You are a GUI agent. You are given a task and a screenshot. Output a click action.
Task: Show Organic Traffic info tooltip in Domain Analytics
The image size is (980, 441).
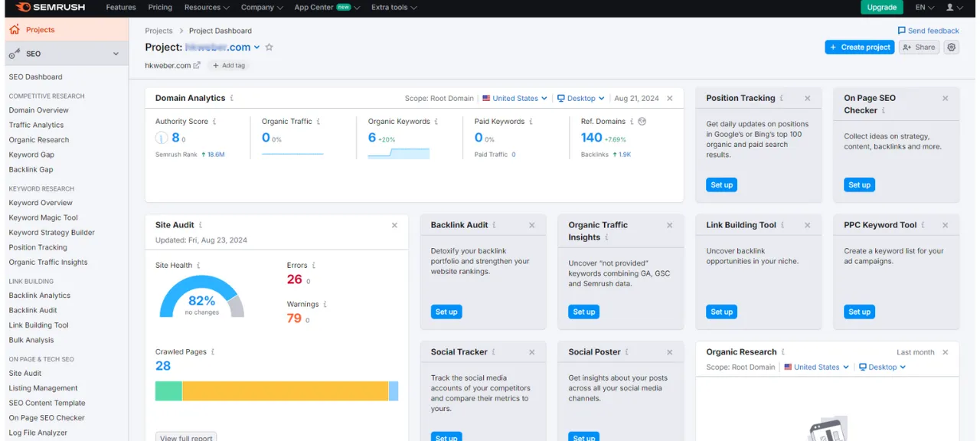point(318,122)
